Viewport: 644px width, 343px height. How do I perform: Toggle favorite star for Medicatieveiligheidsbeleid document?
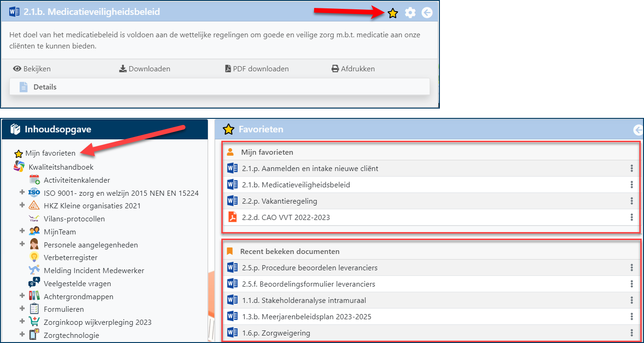coord(393,13)
